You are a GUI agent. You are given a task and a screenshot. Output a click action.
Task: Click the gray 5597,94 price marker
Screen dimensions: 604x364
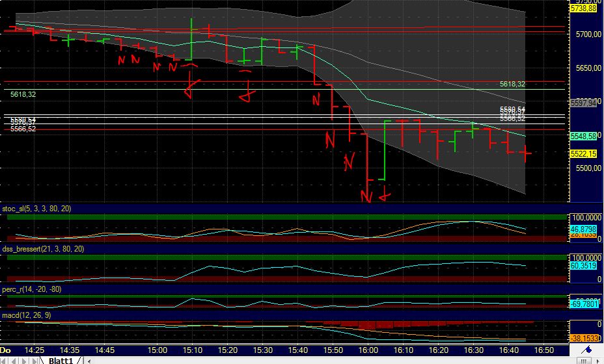583,103
